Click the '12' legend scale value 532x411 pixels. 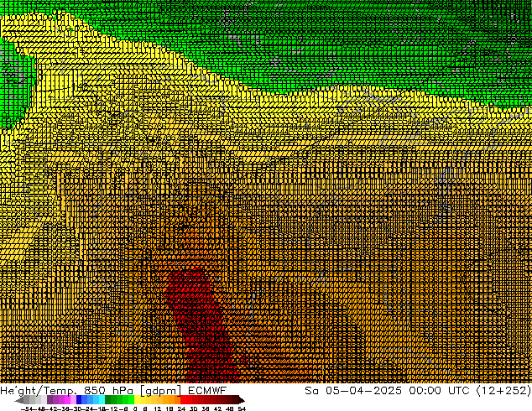(158, 408)
